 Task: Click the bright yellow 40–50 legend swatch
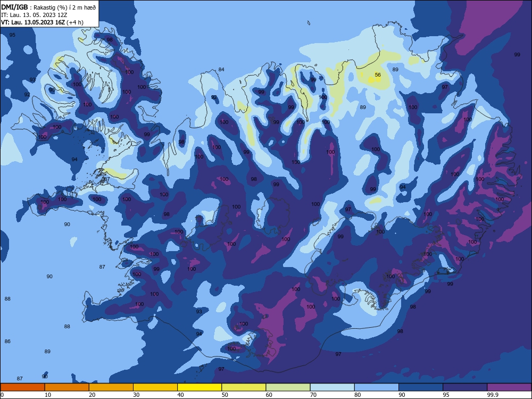[x=199, y=387]
